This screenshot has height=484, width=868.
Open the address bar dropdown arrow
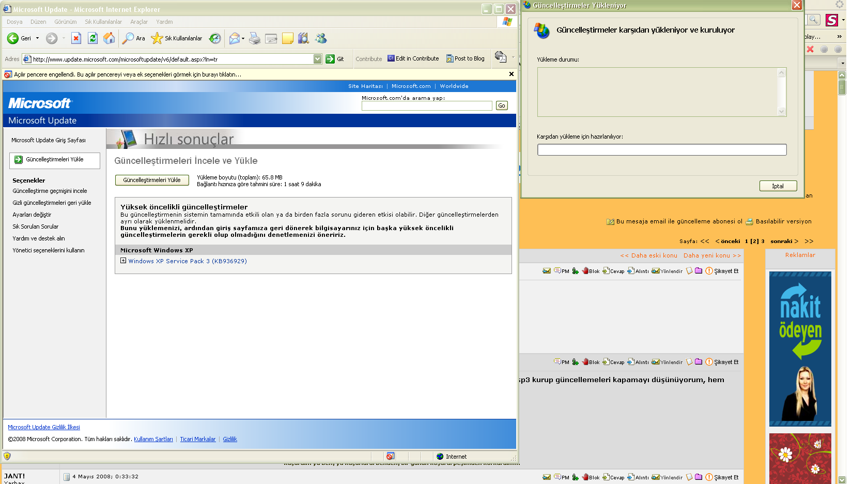317,59
